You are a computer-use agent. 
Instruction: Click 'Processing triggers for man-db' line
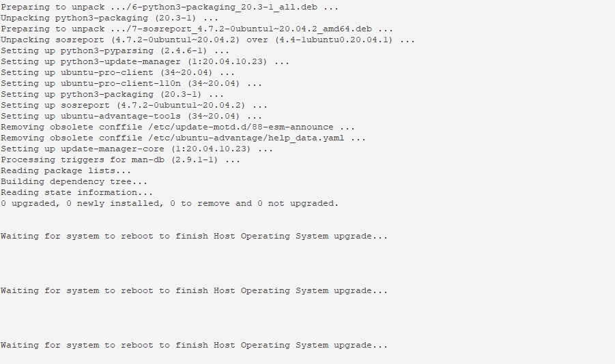tap(120, 160)
